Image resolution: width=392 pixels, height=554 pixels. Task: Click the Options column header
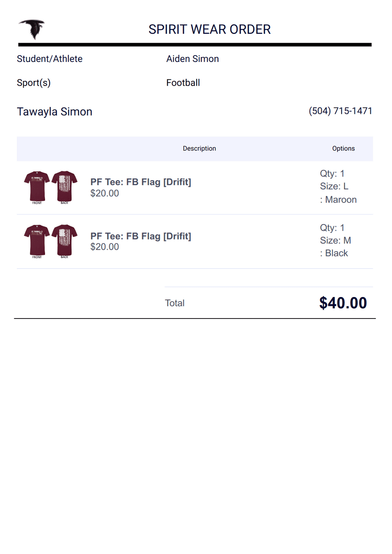pos(344,148)
